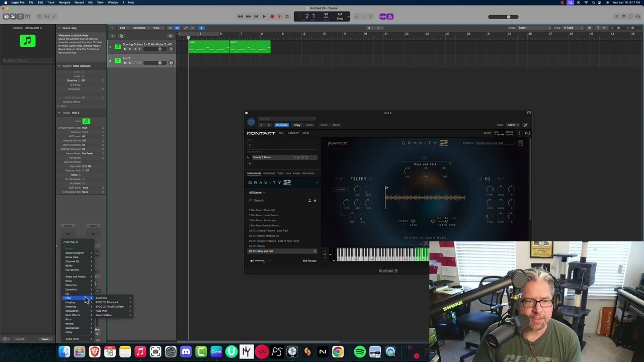Toggle the Inspector button in control bar
The image size is (644, 362).
click(13, 17)
